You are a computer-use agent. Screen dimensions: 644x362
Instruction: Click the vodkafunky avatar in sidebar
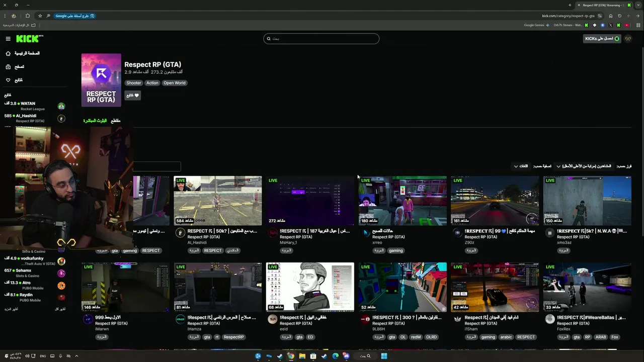[61, 261]
